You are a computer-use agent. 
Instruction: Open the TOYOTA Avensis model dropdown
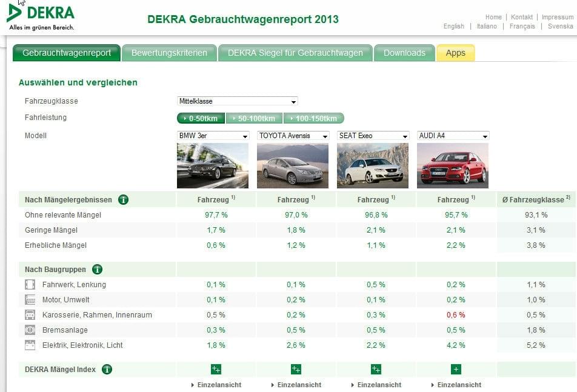pos(293,136)
